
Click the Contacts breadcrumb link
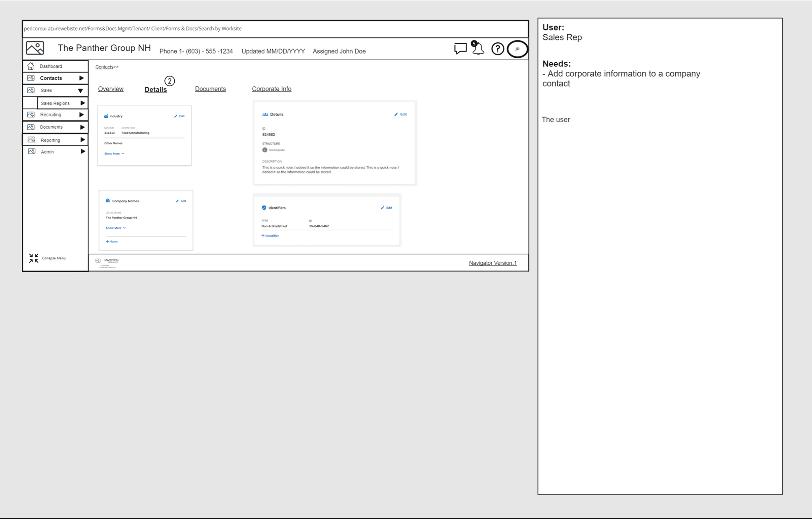point(104,67)
